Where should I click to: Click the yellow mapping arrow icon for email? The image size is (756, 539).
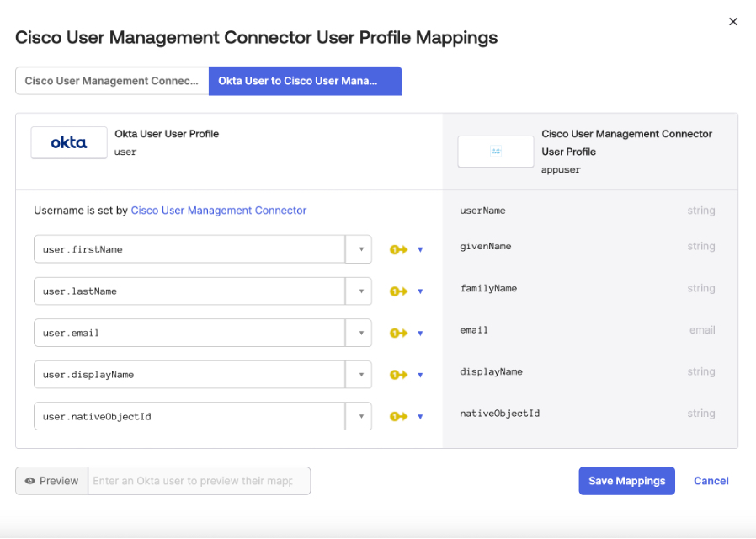click(398, 334)
